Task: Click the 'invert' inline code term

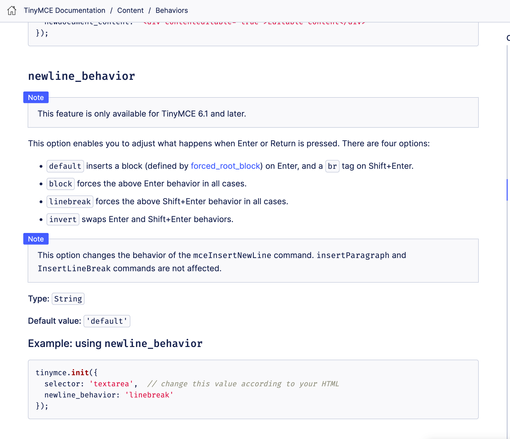Action: pos(63,219)
